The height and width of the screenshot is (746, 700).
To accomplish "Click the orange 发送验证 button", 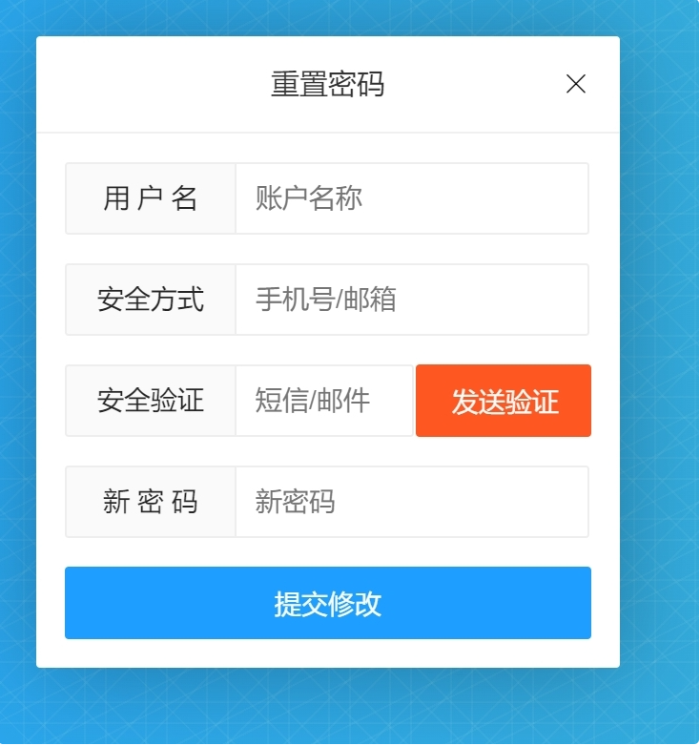I will [x=504, y=401].
